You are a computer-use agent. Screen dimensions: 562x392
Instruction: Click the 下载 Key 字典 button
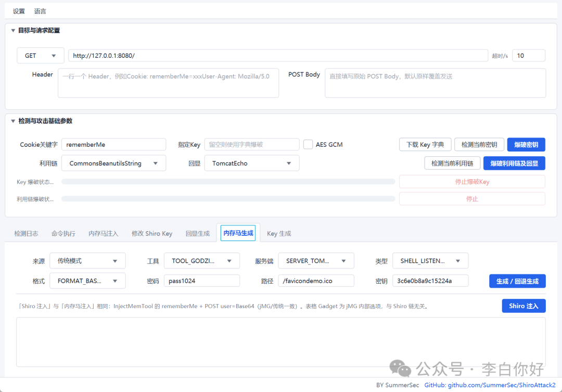pos(425,145)
